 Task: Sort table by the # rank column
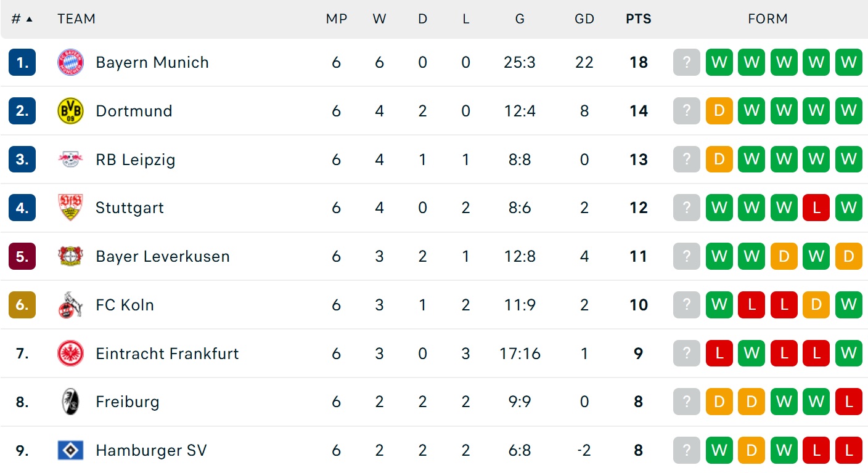click(x=22, y=19)
